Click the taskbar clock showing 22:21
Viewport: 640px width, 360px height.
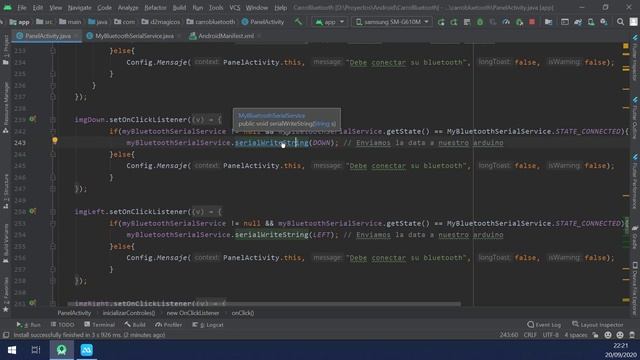click(620, 346)
